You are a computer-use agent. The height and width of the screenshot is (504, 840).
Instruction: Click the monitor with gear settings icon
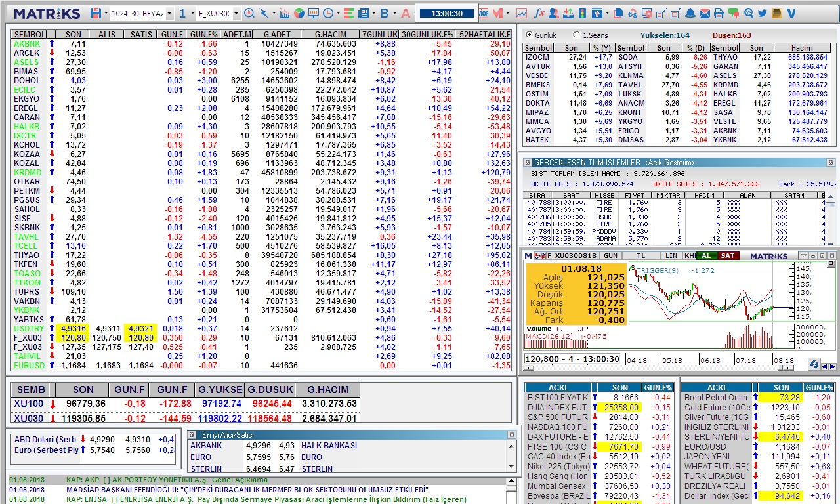point(647,13)
